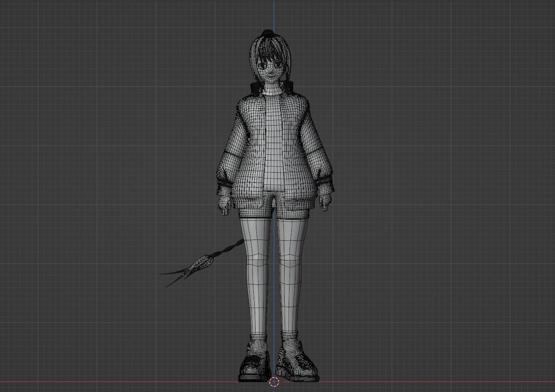Select the sneaker on the screen's left side
This screenshot has width=555, height=392.
tap(255, 362)
